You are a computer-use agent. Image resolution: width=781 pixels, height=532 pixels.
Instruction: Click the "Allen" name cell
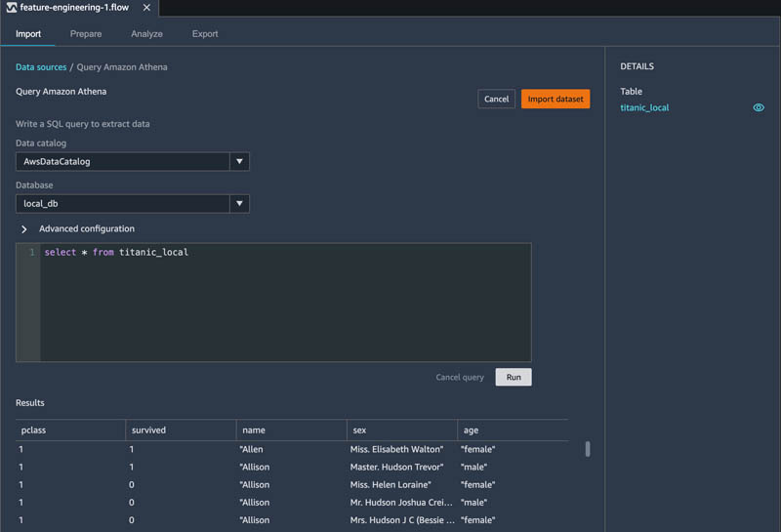pos(251,449)
